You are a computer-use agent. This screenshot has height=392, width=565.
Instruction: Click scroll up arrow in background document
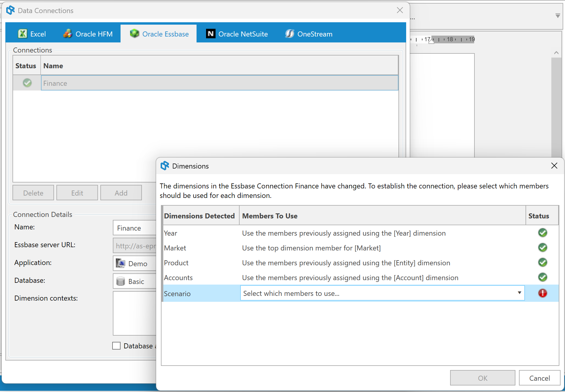coord(556,53)
